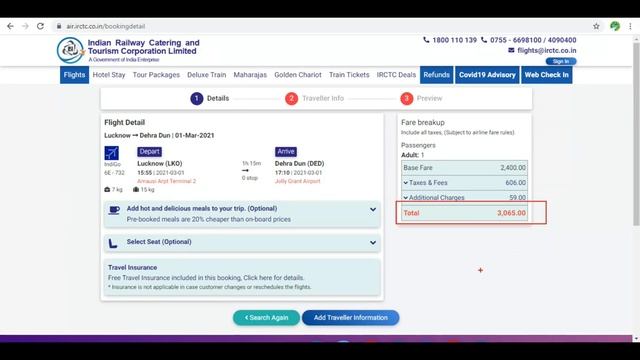Click the Search Again button
640x360 pixels.
tap(267, 318)
